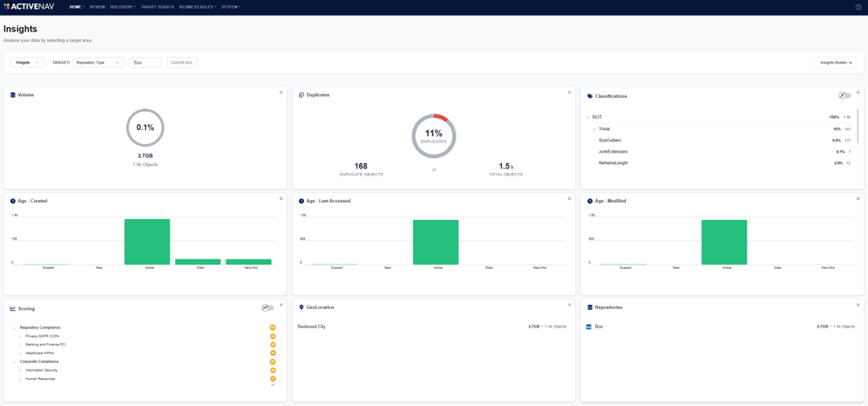Toggle the Classifications widget switch
The image size is (868, 406).
[844, 96]
